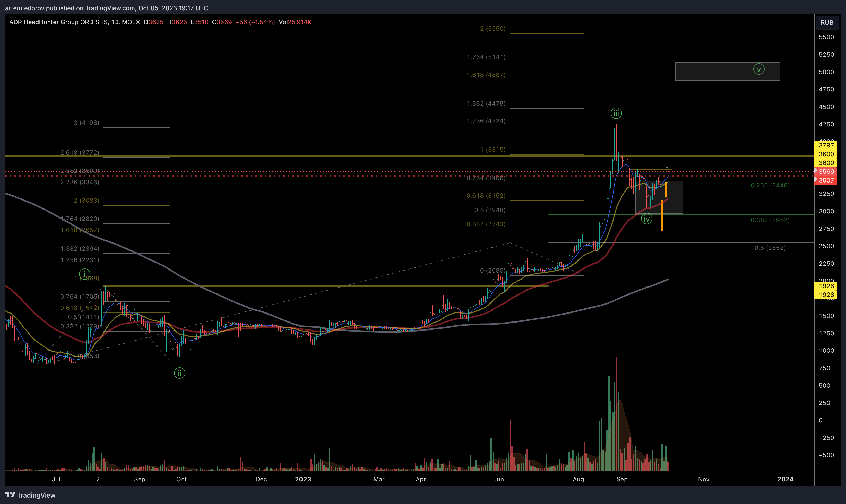Select the Fibonacci label 0.618 (3152)

tap(486, 196)
